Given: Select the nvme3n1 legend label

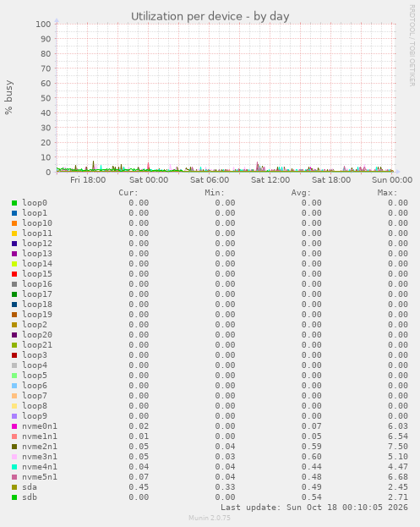Looking at the screenshot, I should coord(40,457).
